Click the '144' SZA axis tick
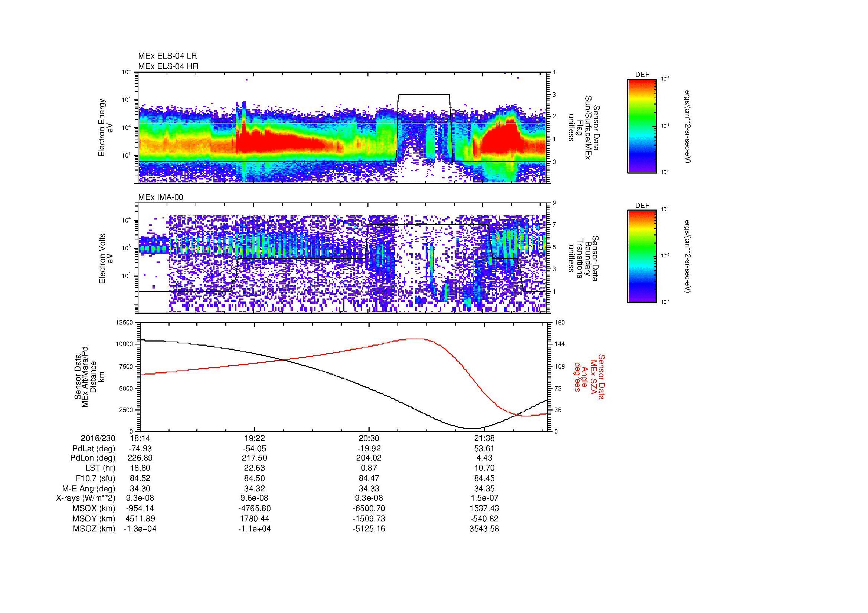This screenshot has width=868, height=613. (560, 344)
